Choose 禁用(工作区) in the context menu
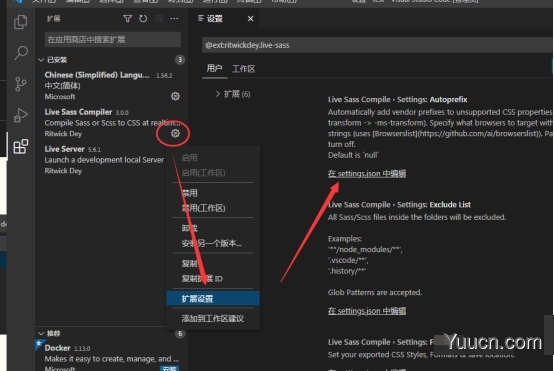Screen dimensions: 554x371 [213, 208]
